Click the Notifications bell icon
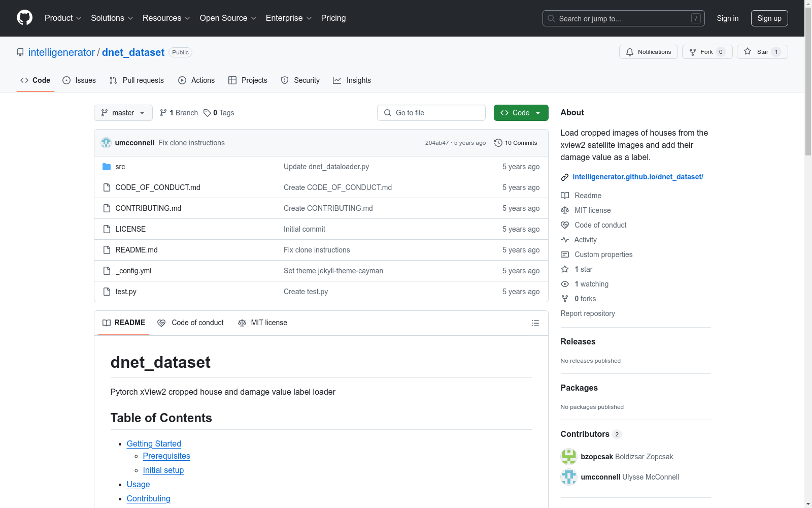The width and height of the screenshot is (812, 508). [x=630, y=52]
